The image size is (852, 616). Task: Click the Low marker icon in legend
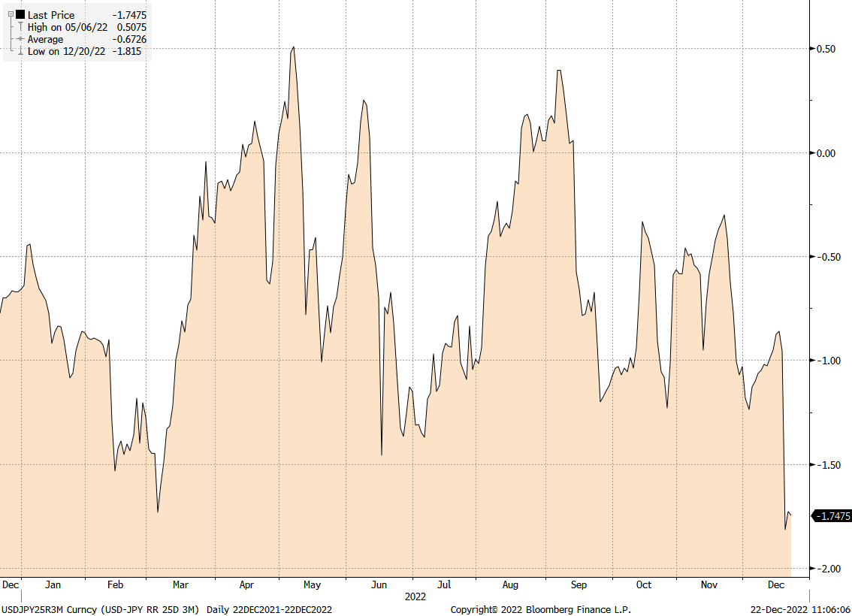tap(20, 51)
